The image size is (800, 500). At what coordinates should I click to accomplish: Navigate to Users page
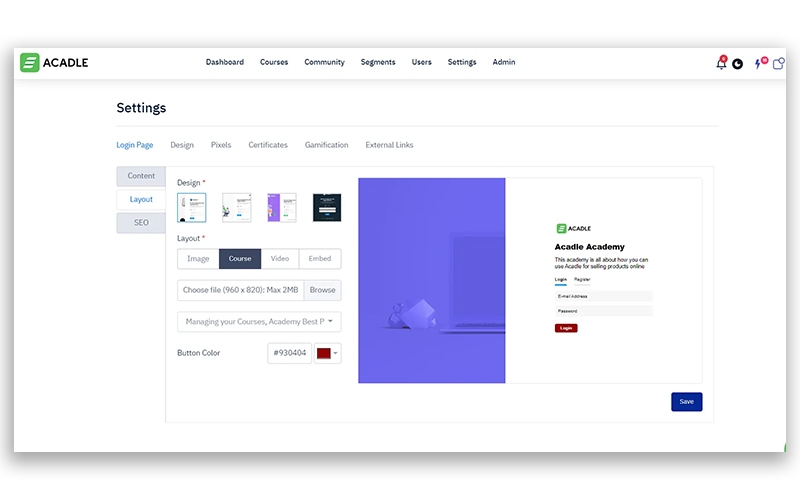click(421, 62)
